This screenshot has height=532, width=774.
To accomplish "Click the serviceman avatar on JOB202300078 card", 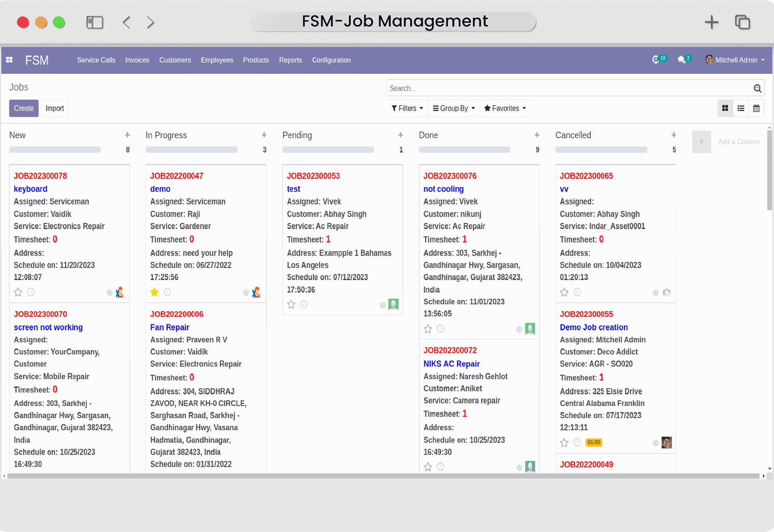I will tap(119, 292).
